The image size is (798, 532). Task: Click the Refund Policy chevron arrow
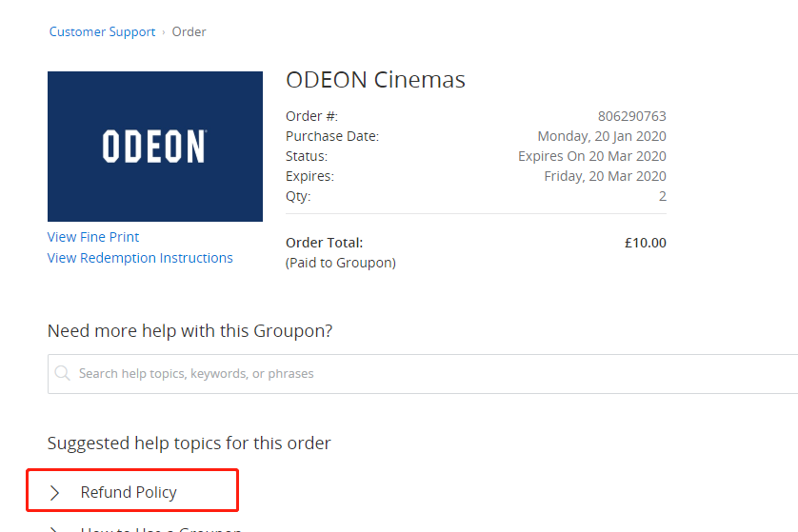tap(54, 492)
